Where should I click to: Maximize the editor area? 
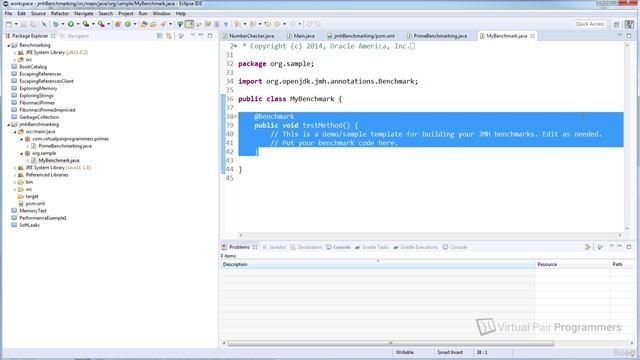629,36
